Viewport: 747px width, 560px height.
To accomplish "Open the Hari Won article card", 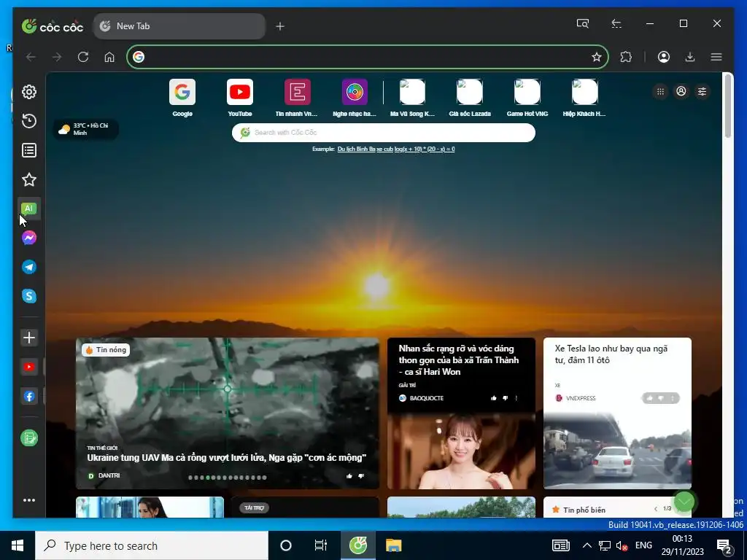I will tap(461, 413).
